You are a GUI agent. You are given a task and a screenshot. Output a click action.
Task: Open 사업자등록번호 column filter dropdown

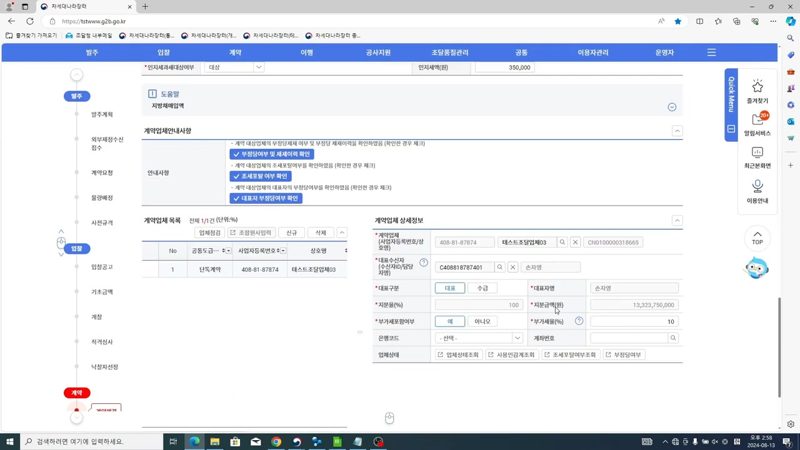(283, 251)
